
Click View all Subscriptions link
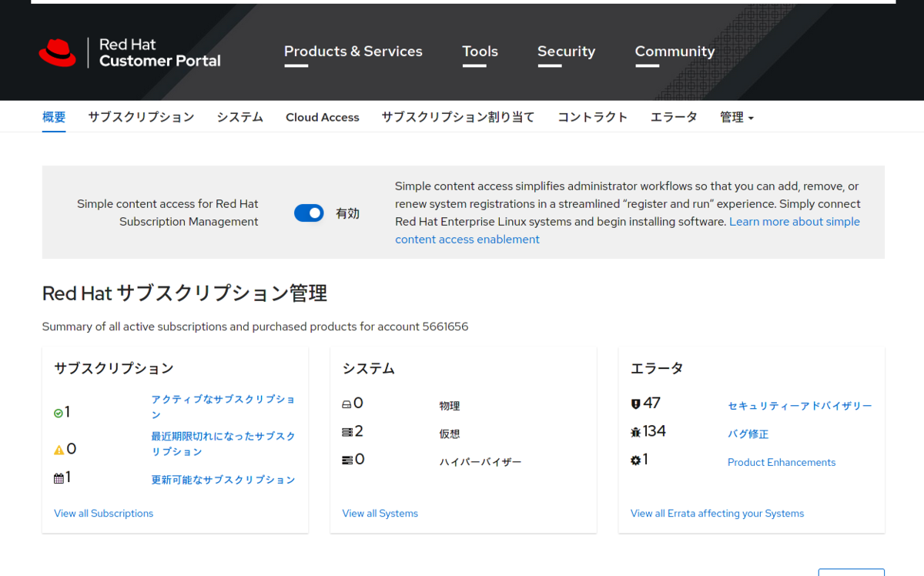(x=104, y=514)
